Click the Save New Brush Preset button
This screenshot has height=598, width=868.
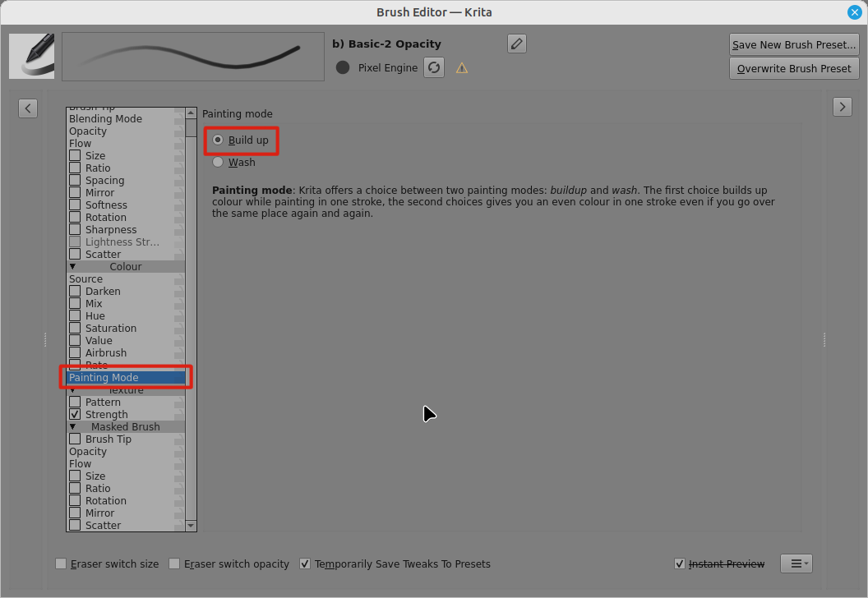[793, 44]
